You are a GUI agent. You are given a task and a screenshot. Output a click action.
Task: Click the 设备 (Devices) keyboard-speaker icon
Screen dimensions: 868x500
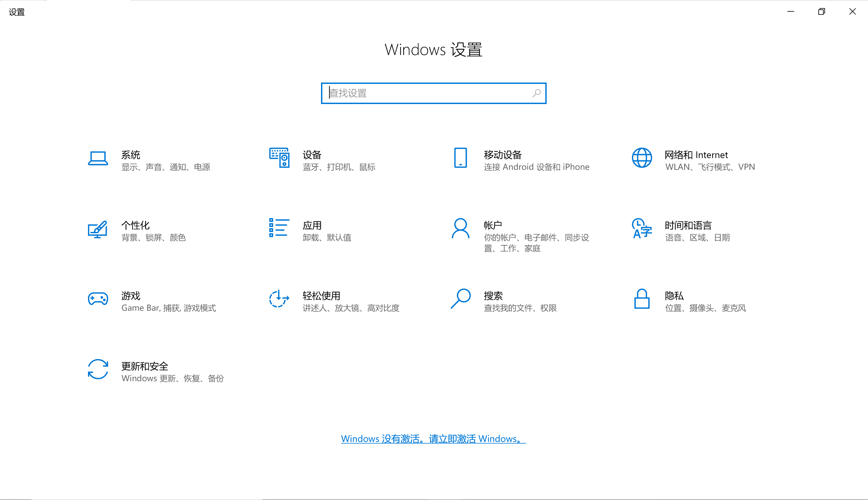click(279, 158)
